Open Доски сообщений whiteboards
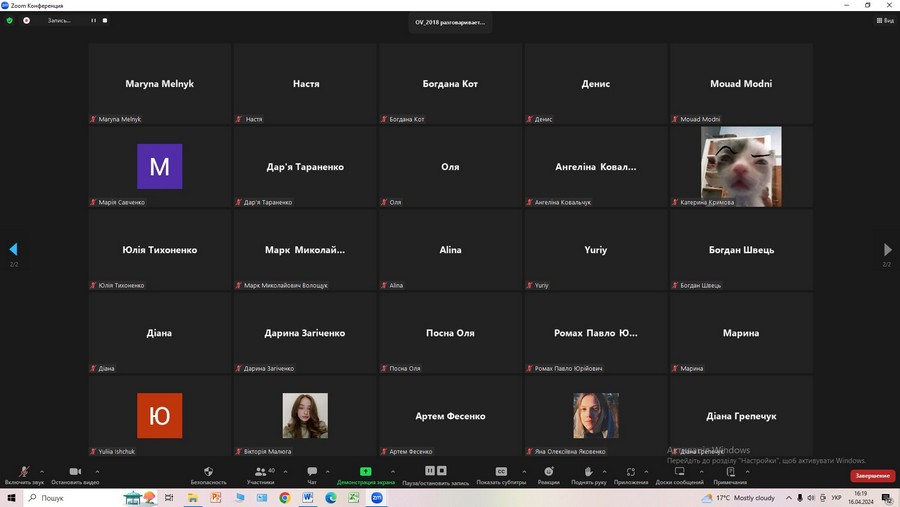The height and width of the screenshot is (507, 900). point(680,472)
